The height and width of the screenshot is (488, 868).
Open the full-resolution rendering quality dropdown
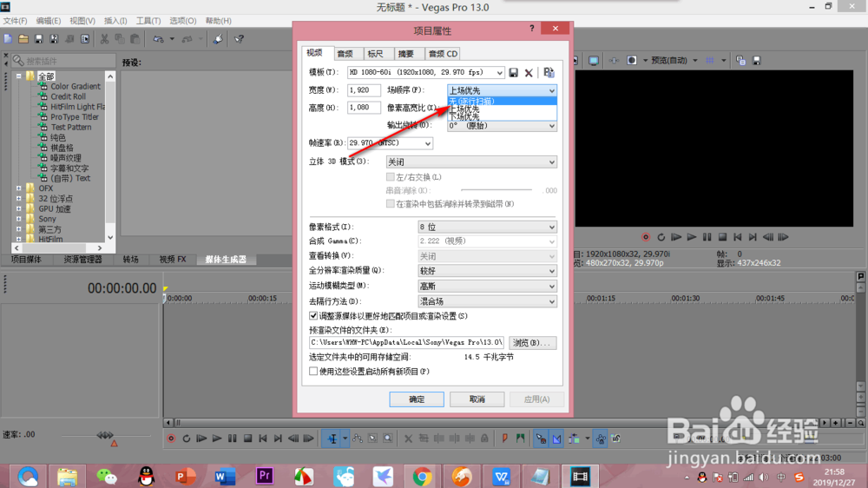tap(487, 271)
